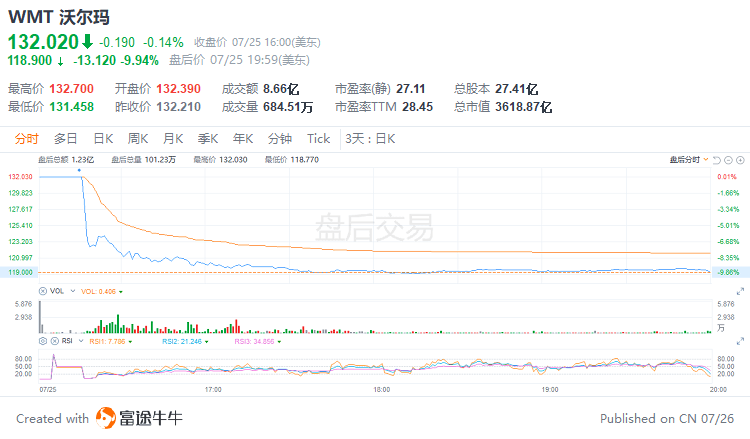The width and height of the screenshot is (750, 439).
Task: Open RSI indicator settings gear
Action: point(43,341)
